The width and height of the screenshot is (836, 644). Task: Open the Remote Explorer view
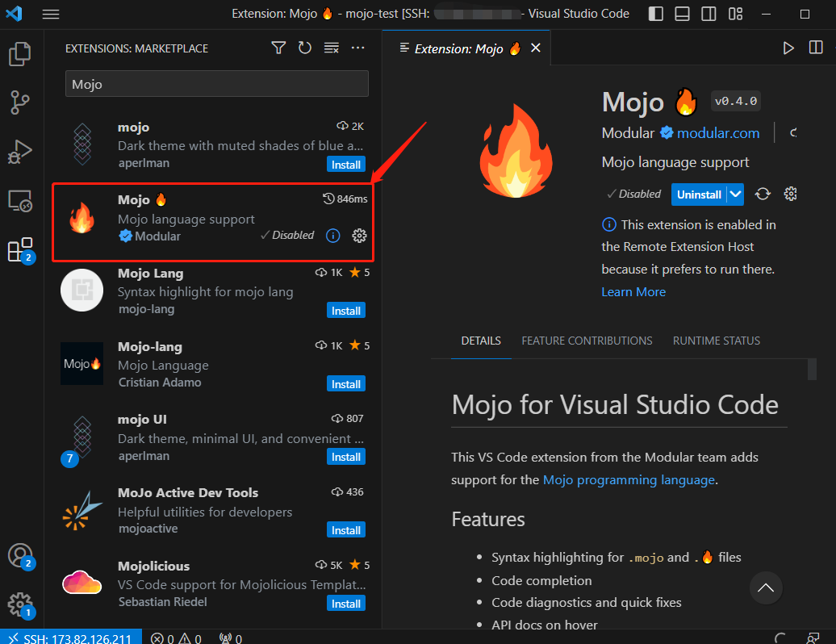pos(20,201)
